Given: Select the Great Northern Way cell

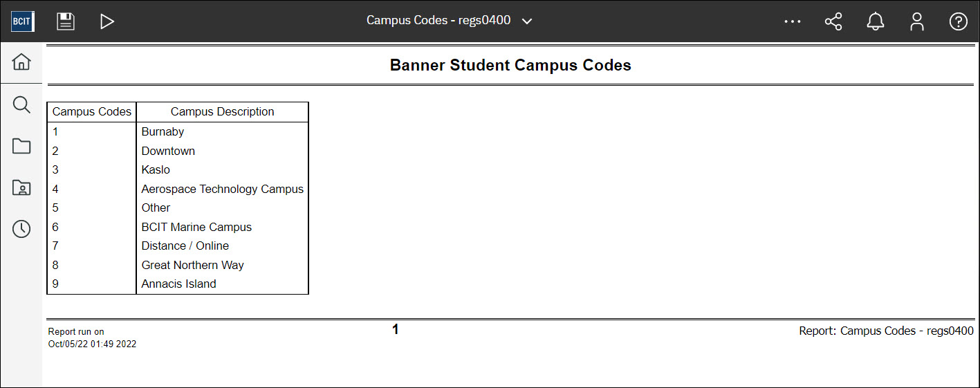Looking at the screenshot, I should (223, 265).
